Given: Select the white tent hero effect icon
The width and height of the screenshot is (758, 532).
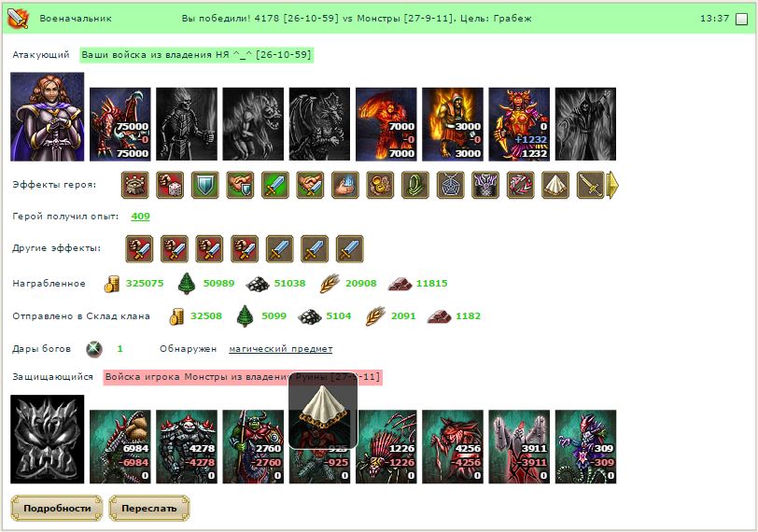Looking at the screenshot, I should [555, 185].
